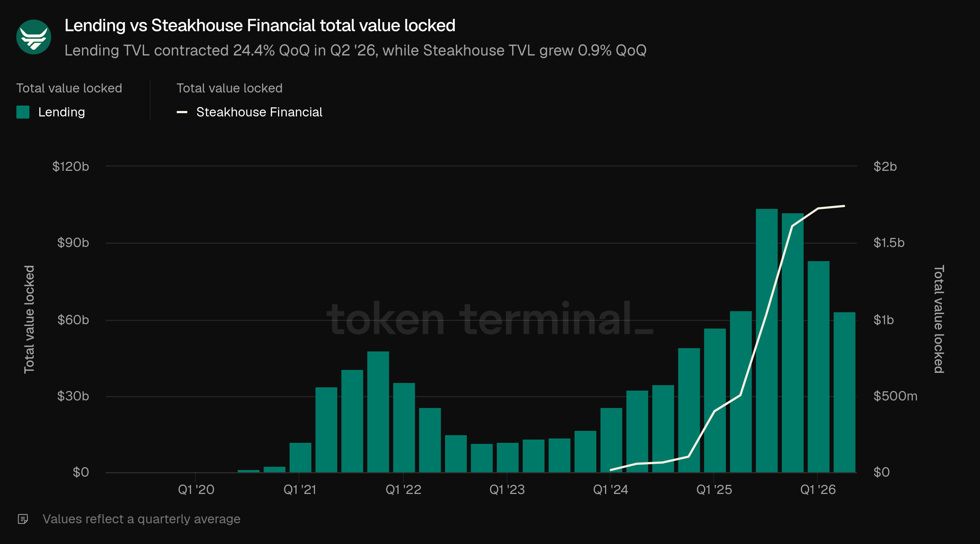Toggle the Steakhouse Financial legend label

point(259,112)
